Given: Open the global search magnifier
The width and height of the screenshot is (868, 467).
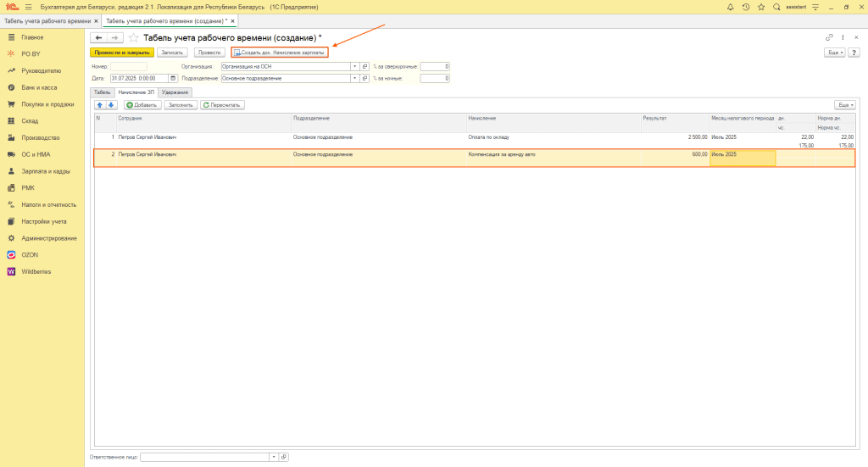Looking at the screenshot, I should pyautogui.click(x=776, y=7).
